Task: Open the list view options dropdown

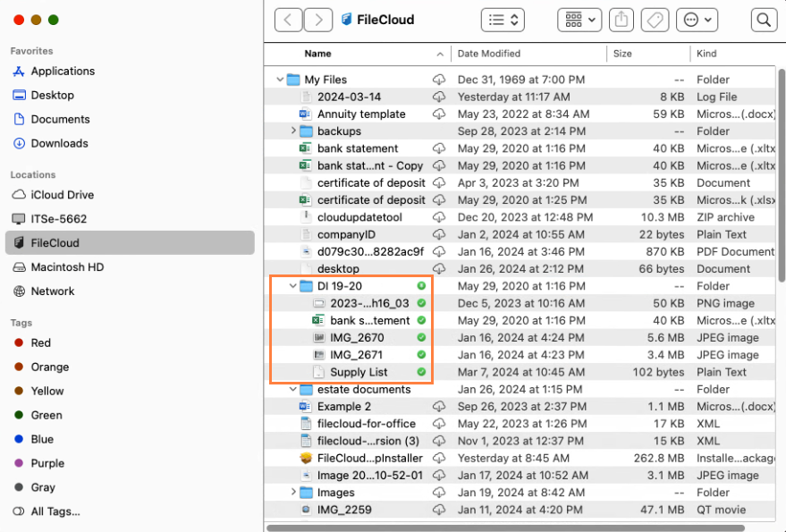Action: (503, 20)
